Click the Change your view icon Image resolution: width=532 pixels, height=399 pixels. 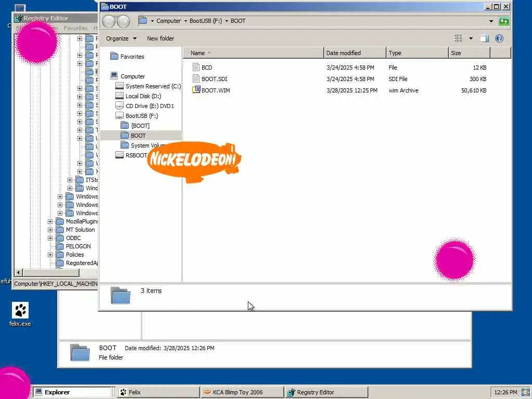tap(458, 38)
